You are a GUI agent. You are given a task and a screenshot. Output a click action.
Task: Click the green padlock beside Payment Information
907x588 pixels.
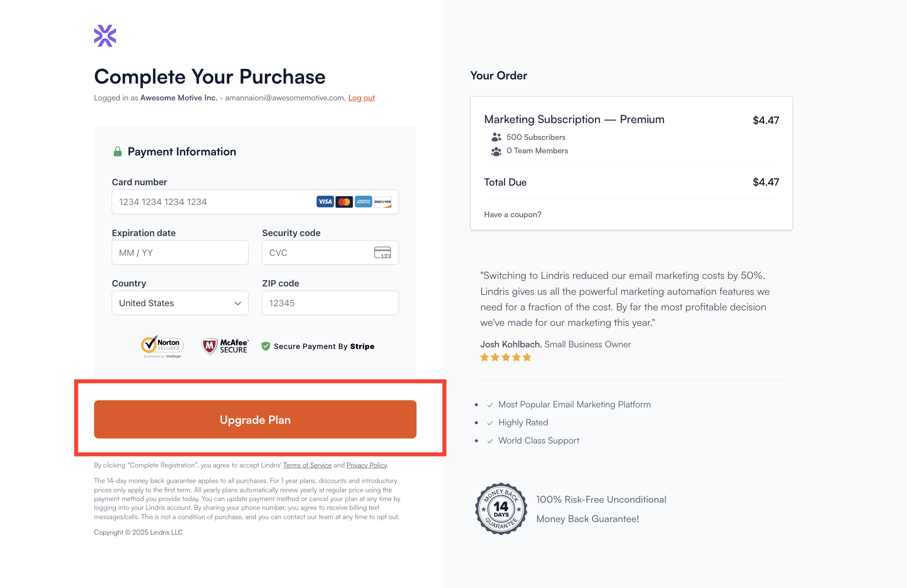click(x=118, y=152)
